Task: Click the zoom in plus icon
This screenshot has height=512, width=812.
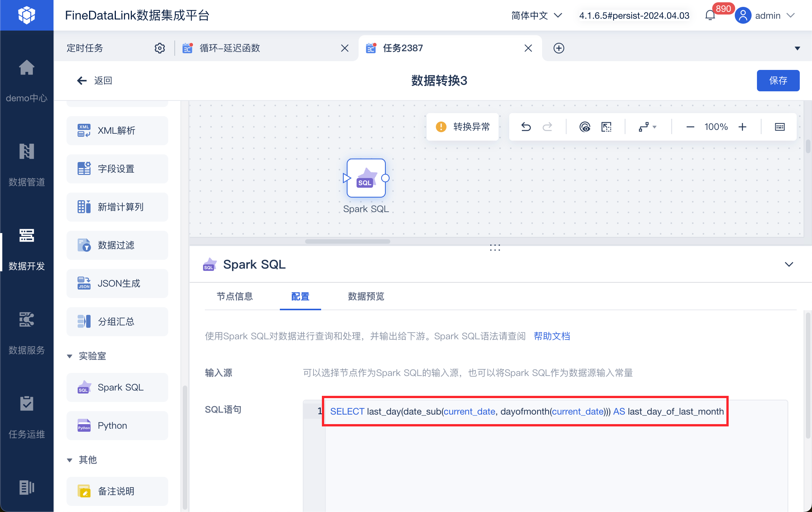Action: [742, 127]
